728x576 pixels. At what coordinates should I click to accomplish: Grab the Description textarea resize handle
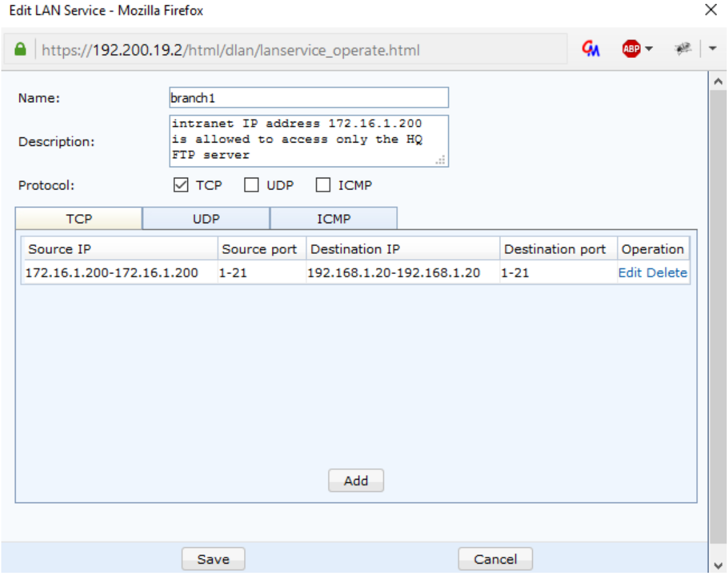(440, 160)
